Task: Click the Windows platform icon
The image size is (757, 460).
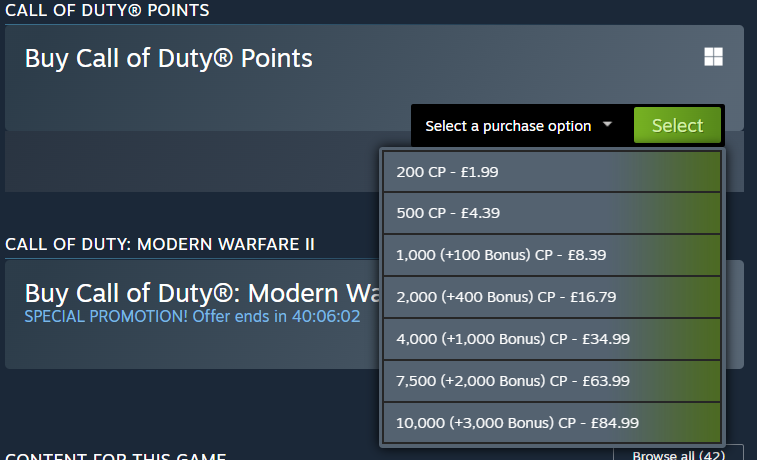Action: point(713,57)
